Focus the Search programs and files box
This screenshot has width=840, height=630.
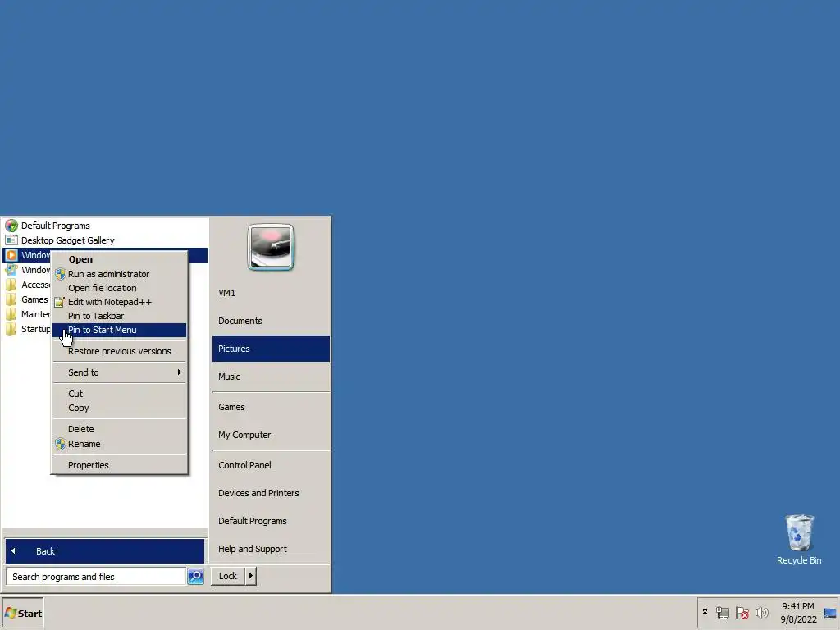[x=97, y=577]
